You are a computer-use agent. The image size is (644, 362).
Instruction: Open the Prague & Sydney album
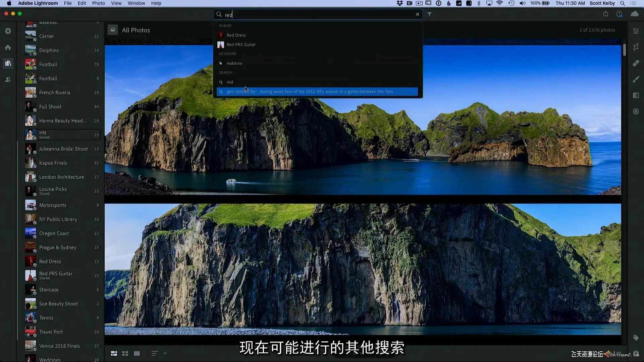coord(62,247)
